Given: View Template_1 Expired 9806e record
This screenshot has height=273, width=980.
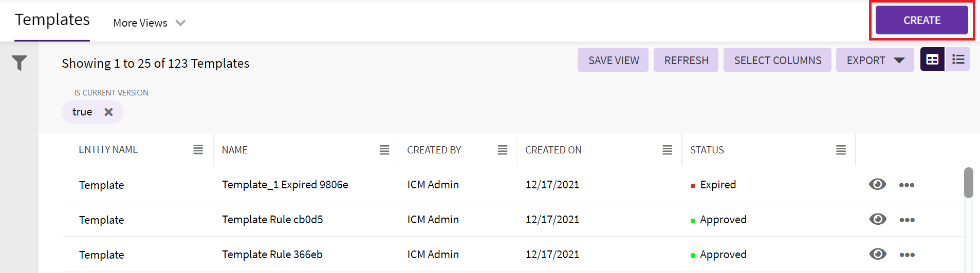Looking at the screenshot, I should [x=877, y=184].
